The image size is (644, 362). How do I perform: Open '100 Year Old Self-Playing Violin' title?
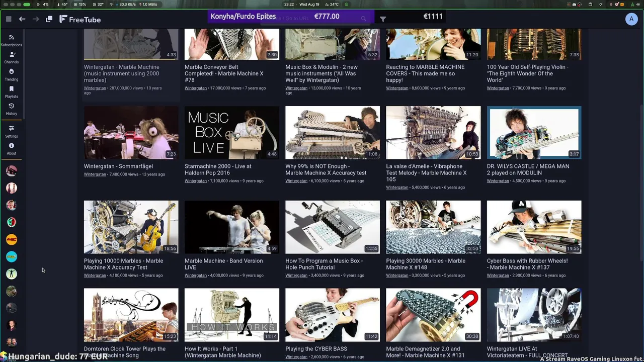(x=528, y=73)
